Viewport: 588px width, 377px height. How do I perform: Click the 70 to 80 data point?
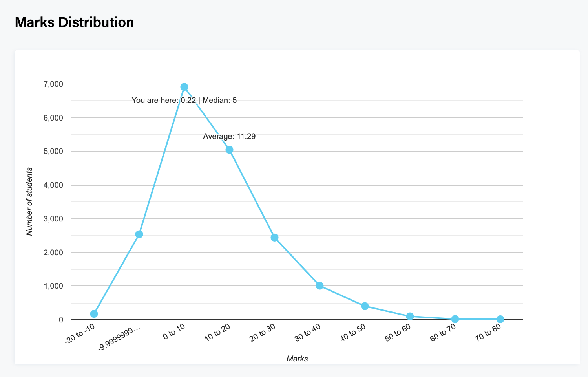click(x=500, y=319)
